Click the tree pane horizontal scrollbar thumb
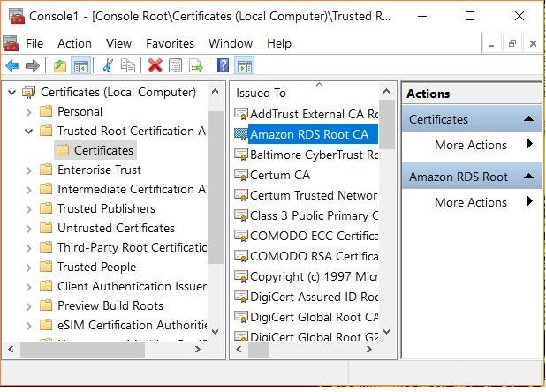 point(82,350)
